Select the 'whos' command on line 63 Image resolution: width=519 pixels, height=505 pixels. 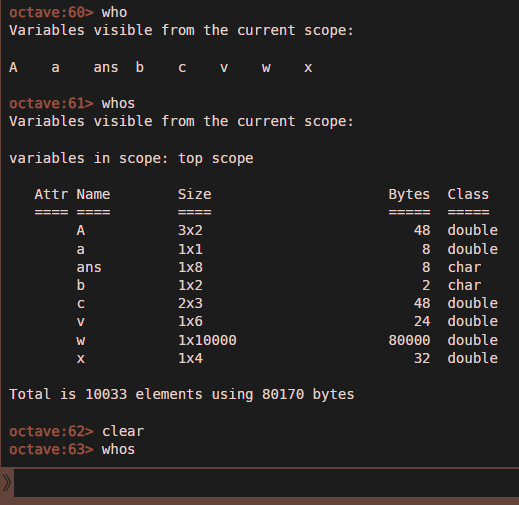coord(118,450)
